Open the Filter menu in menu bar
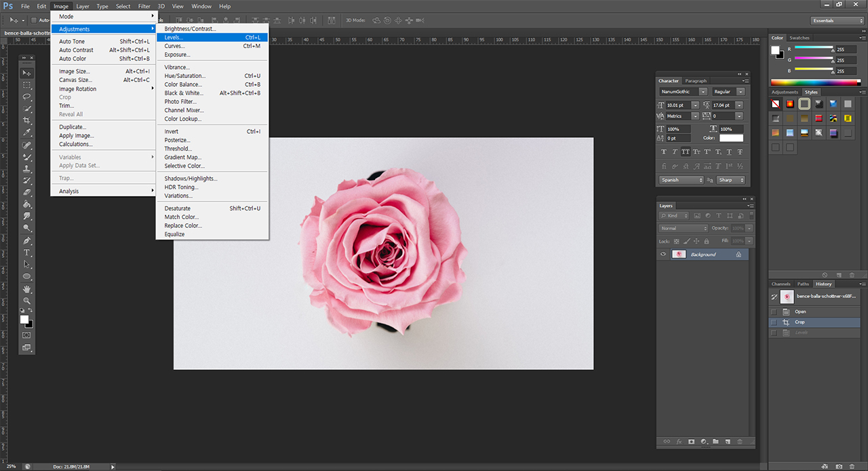The height and width of the screenshot is (471, 868). pos(144,6)
